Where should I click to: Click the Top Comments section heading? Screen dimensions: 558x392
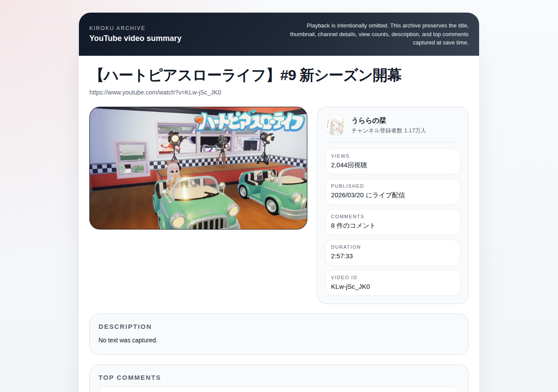click(x=129, y=378)
